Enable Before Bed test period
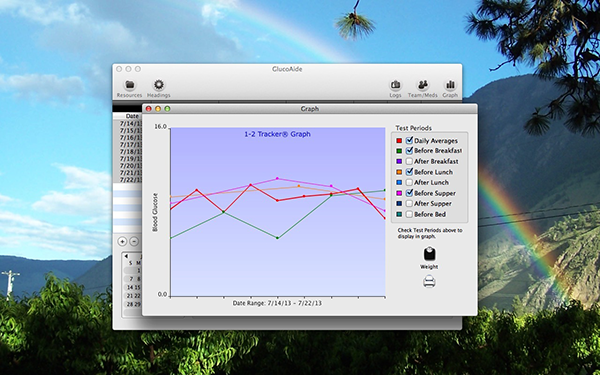Image resolution: width=600 pixels, height=375 pixels. click(409, 214)
